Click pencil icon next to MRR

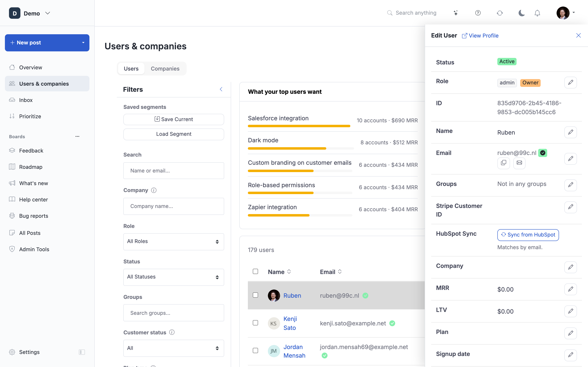coord(570,289)
